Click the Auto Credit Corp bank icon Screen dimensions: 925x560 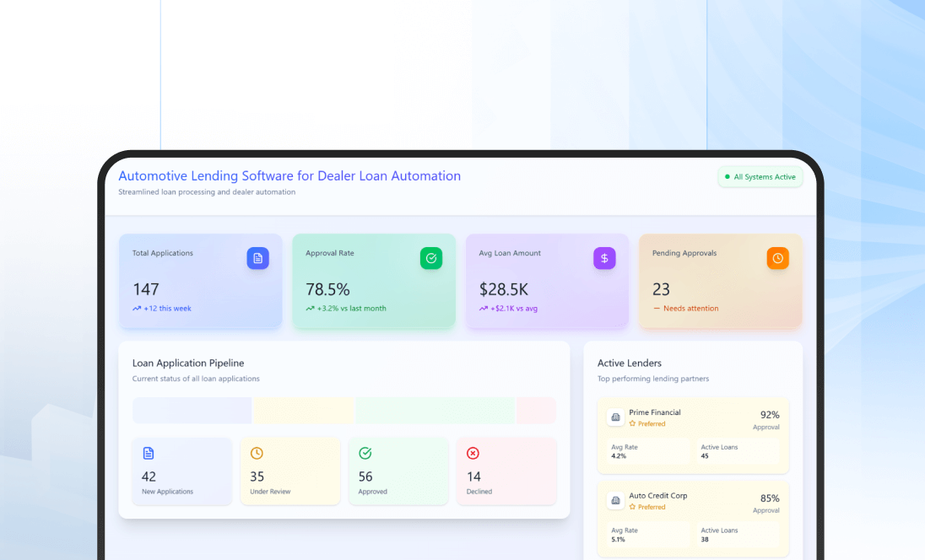click(x=615, y=500)
